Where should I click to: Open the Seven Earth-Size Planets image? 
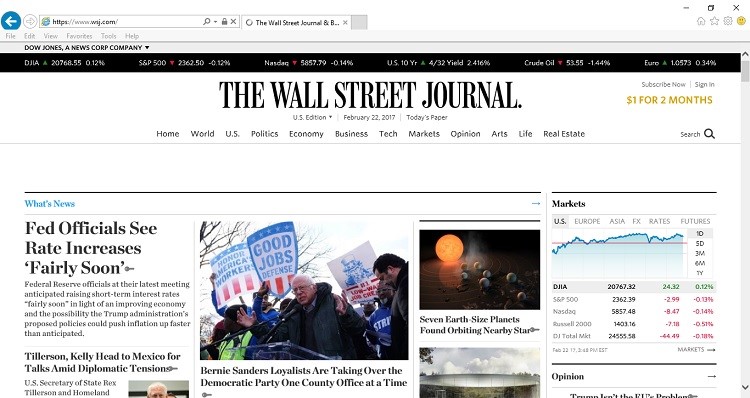tap(480, 269)
